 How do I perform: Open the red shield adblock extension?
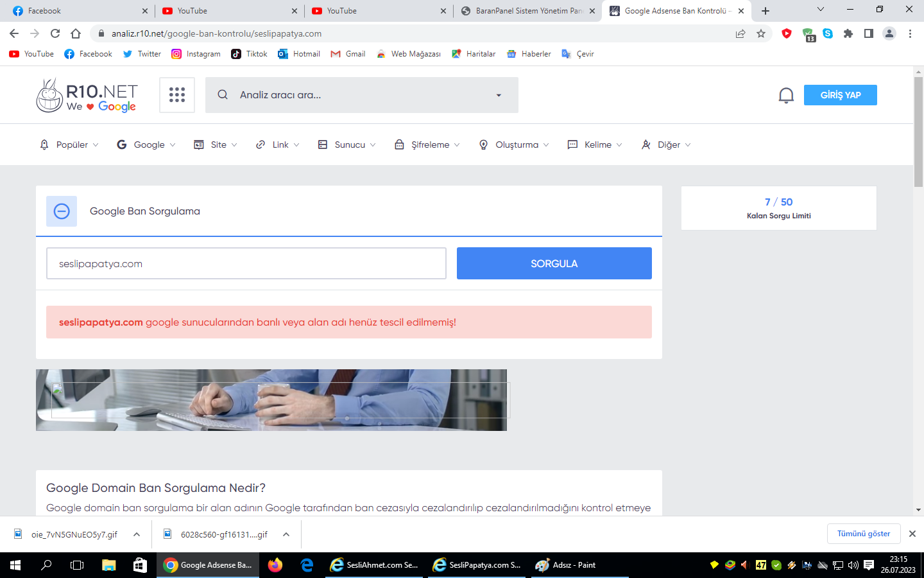[x=787, y=33]
